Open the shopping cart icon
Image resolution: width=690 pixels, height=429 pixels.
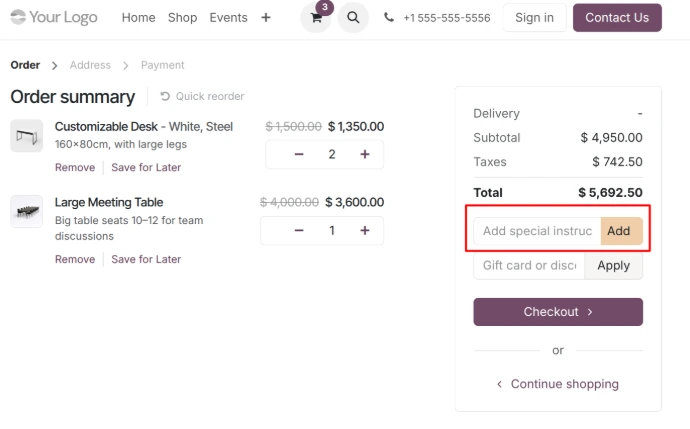316,18
